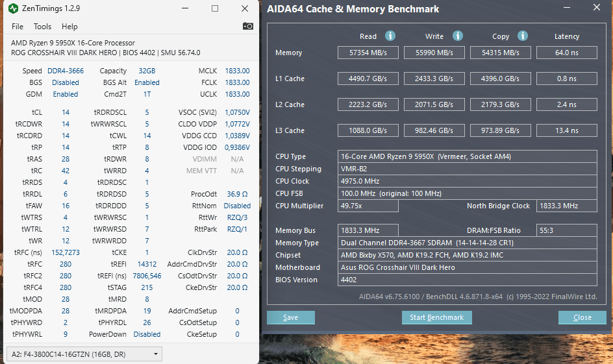Click the CPU Clock value 4975.0 MHz

tap(467, 181)
